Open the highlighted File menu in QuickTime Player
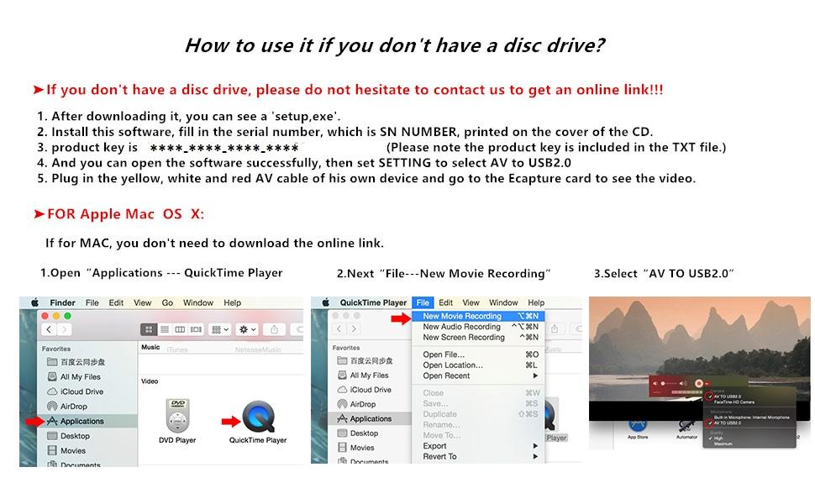This screenshot has width=815, height=504. coord(423,302)
